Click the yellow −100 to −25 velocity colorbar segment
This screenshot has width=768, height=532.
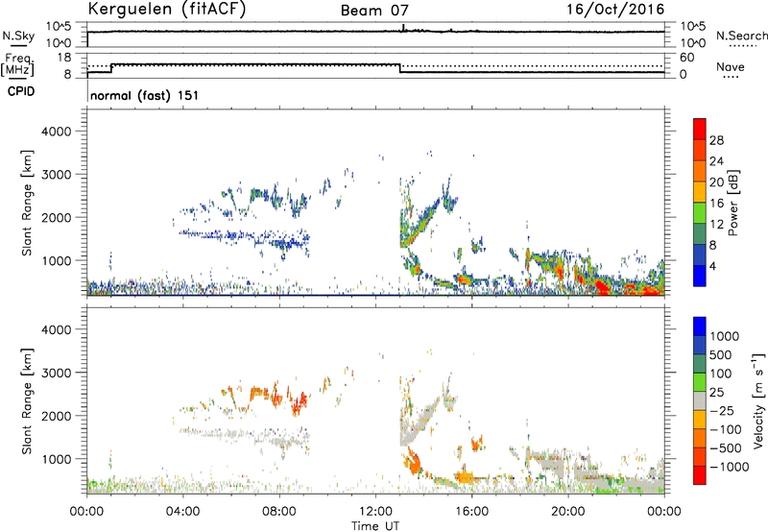pyautogui.click(x=700, y=420)
